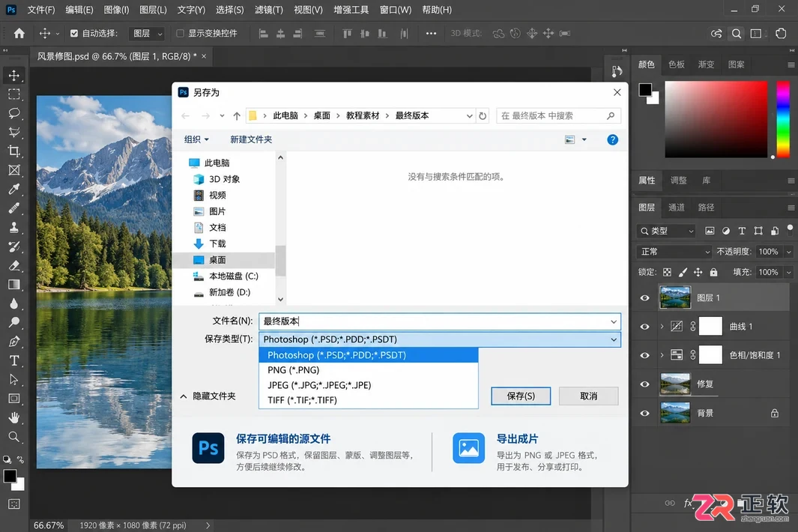
Task: Hide the 修复 layer
Action: (x=645, y=384)
